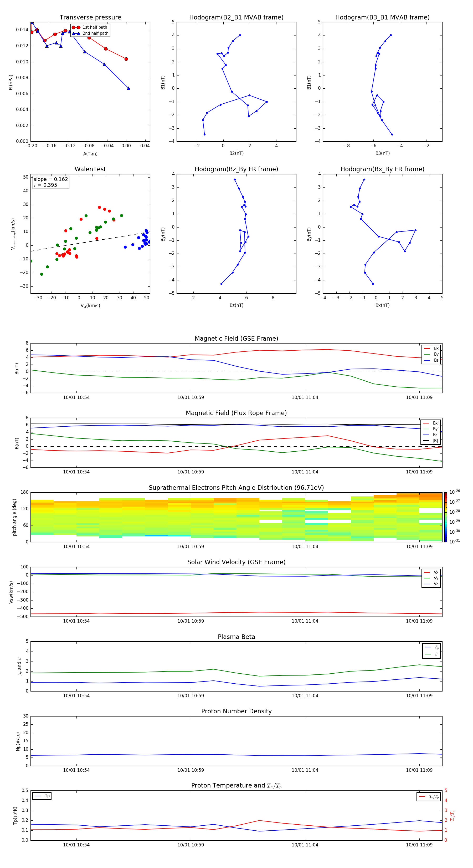The height and width of the screenshot is (868, 473).
Task: Click the 'WalenTest' plot title
Action: click(x=90, y=169)
